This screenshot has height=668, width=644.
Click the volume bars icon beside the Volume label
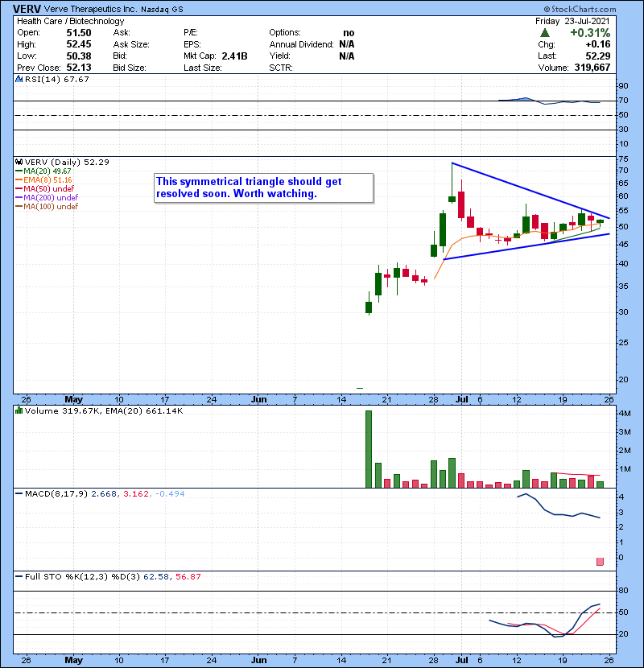coord(19,410)
